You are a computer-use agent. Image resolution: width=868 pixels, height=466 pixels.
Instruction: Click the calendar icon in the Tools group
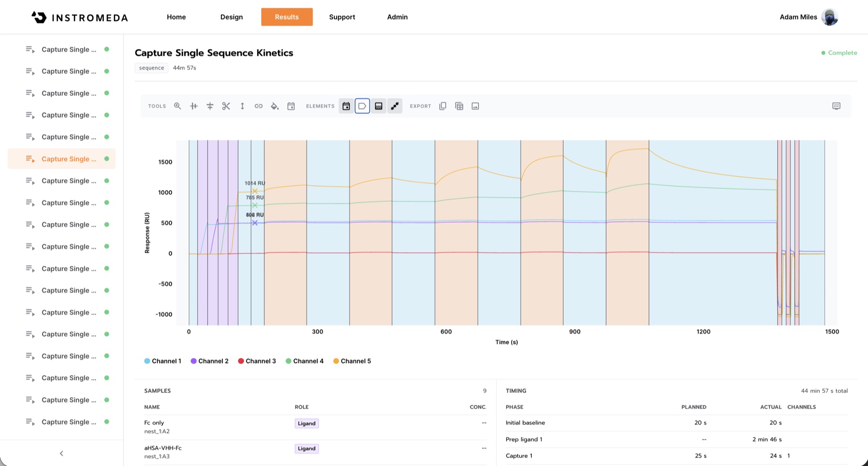coord(291,106)
